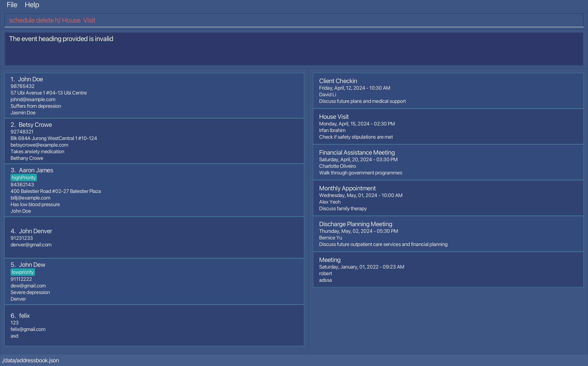Select the Meeting event with robert
Viewport: 588px width, 366px height.
pyautogui.click(x=448, y=270)
